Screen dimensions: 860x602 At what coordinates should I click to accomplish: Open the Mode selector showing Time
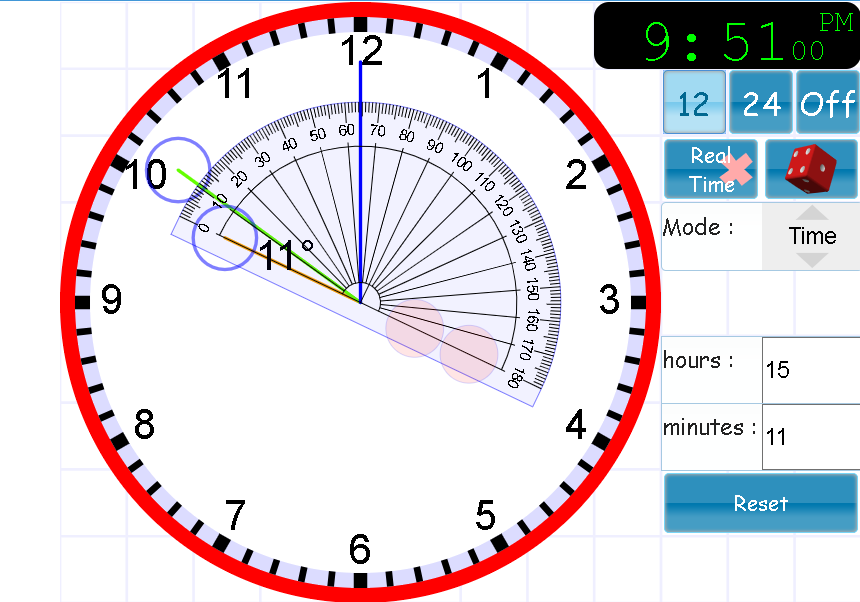tap(812, 236)
